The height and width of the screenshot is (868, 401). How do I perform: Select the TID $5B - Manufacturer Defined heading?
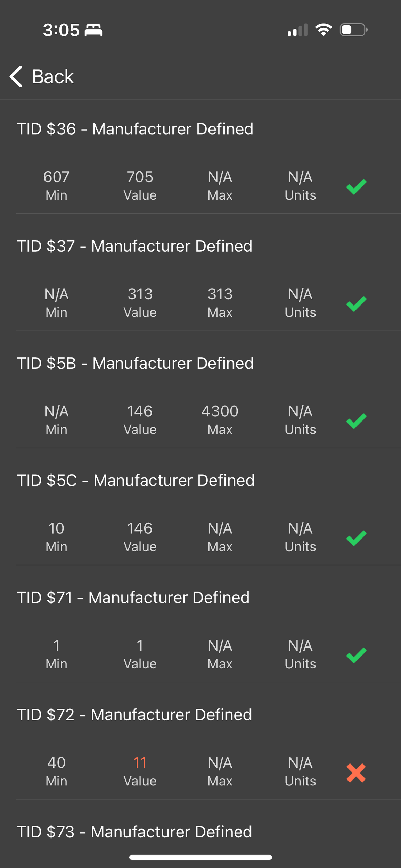tap(135, 363)
